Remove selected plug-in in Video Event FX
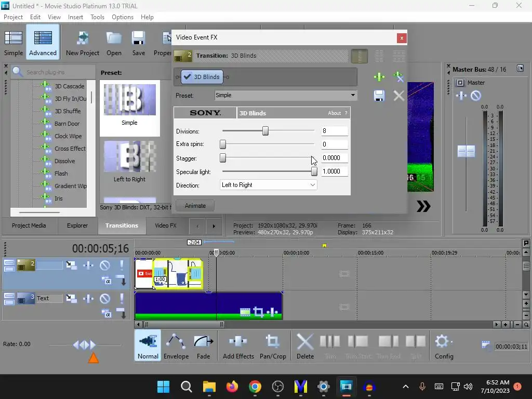 (x=398, y=77)
